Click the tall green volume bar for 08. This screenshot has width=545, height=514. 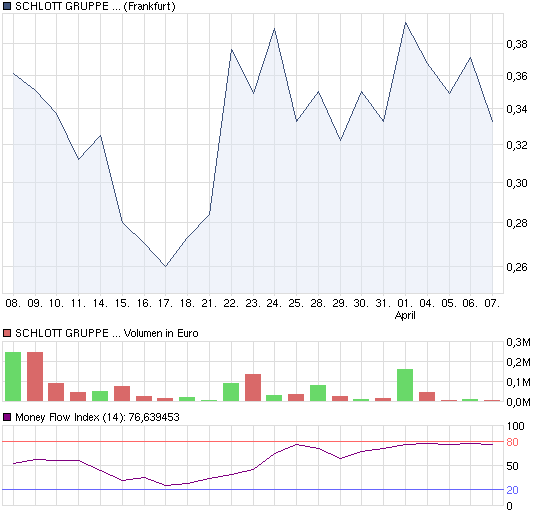point(13,377)
